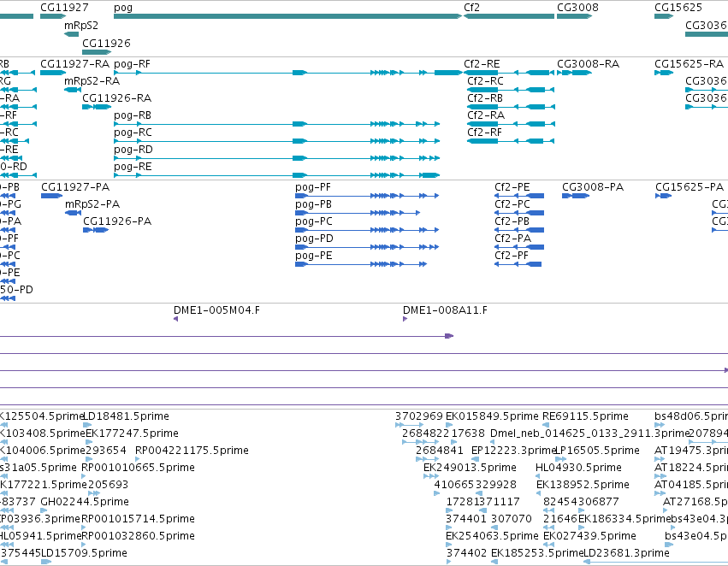This screenshot has height=566, width=728.
Task: Click the pog-RE transcript label
Action: [x=133, y=167]
